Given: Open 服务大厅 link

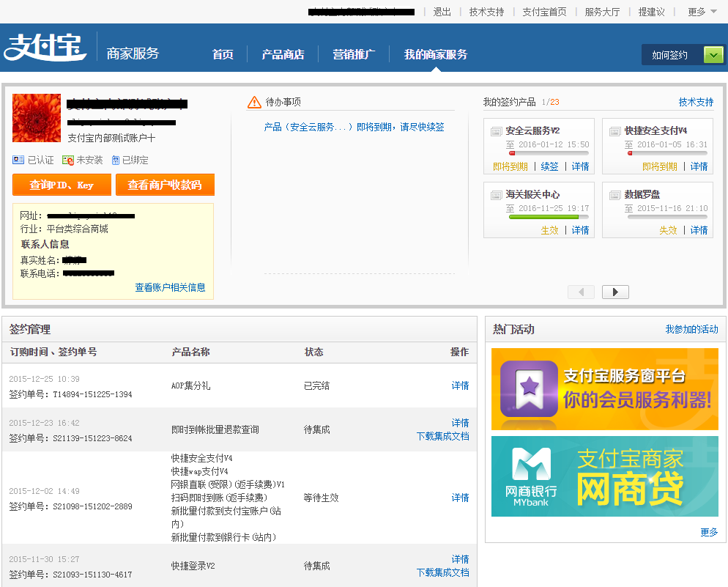Looking at the screenshot, I should [x=602, y=12].
